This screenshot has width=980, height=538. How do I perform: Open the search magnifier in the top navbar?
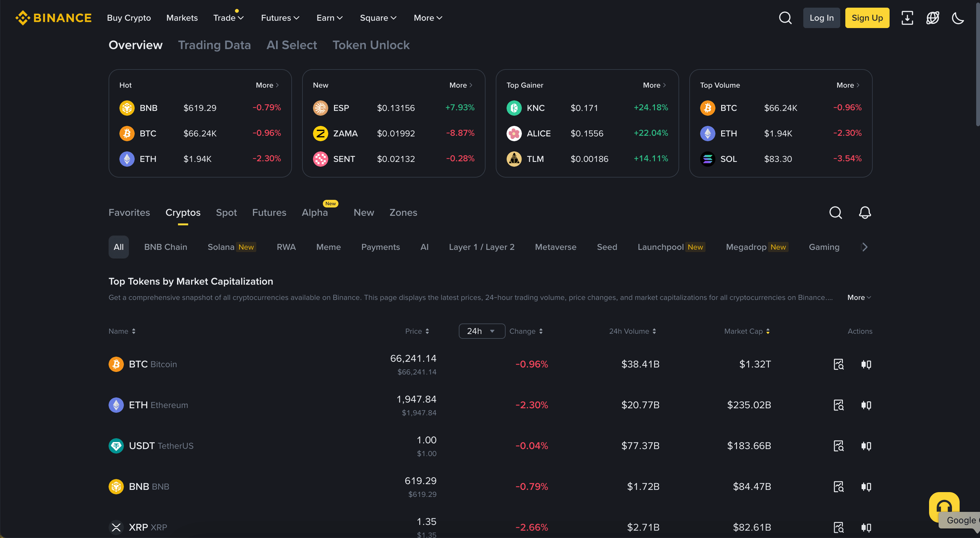pyautogui.click(x=785, y=18)
